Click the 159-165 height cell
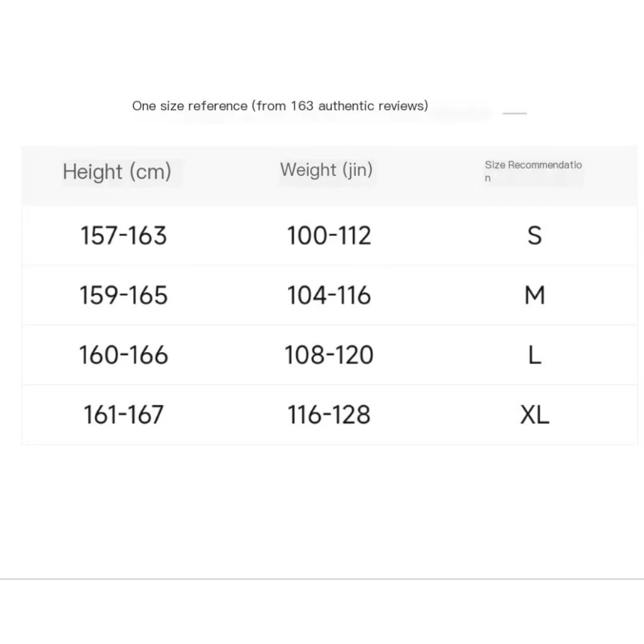 [124, 296]
